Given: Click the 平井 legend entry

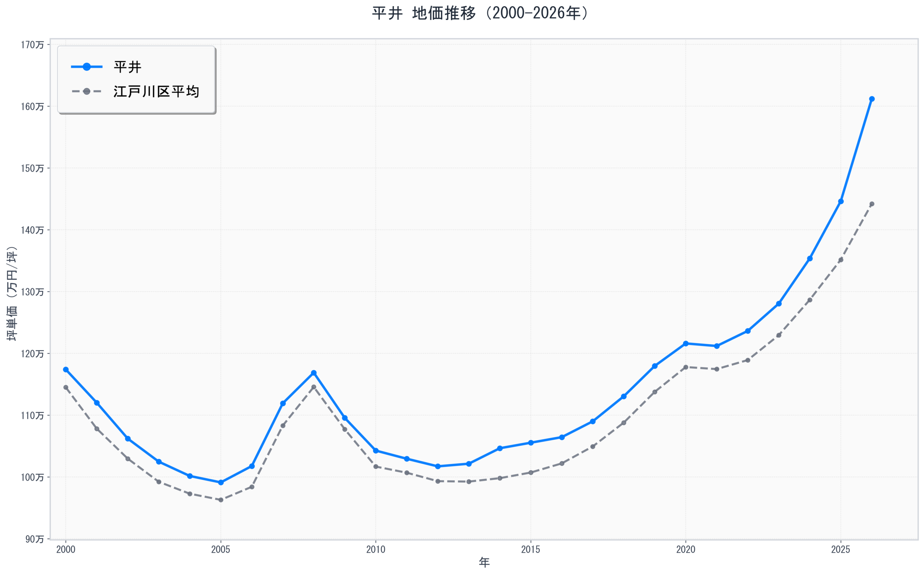Looking at the screenshot, I should 128,67.
